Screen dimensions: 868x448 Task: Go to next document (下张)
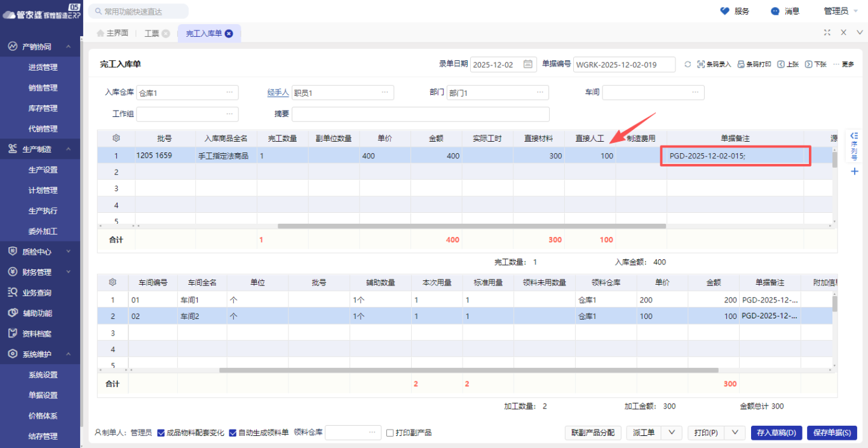click(816, 64)
